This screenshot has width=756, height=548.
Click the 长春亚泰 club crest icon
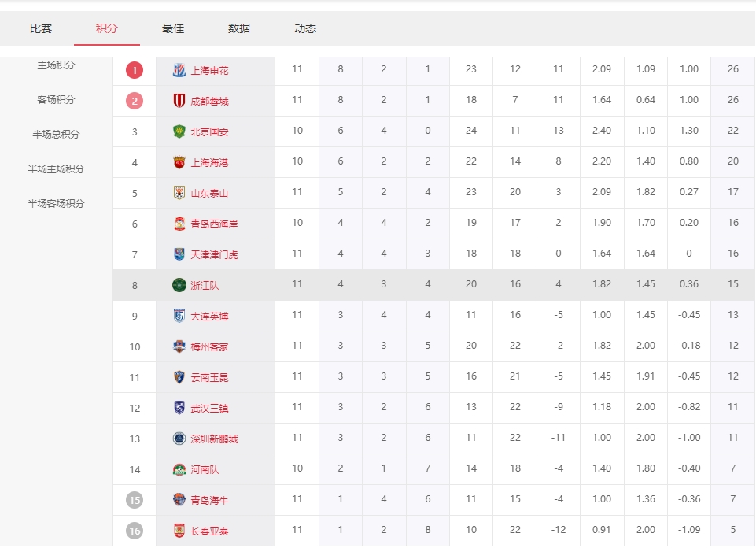(179, 531)
